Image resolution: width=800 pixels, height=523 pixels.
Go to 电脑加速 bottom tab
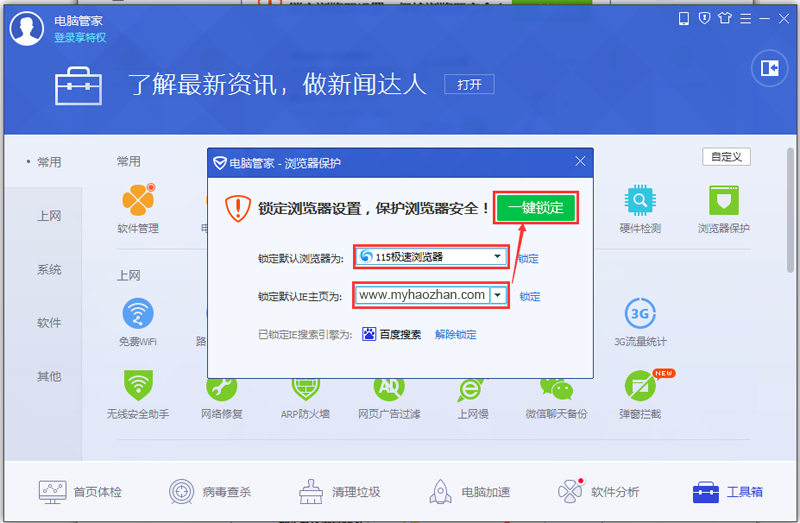click(469, 492)
